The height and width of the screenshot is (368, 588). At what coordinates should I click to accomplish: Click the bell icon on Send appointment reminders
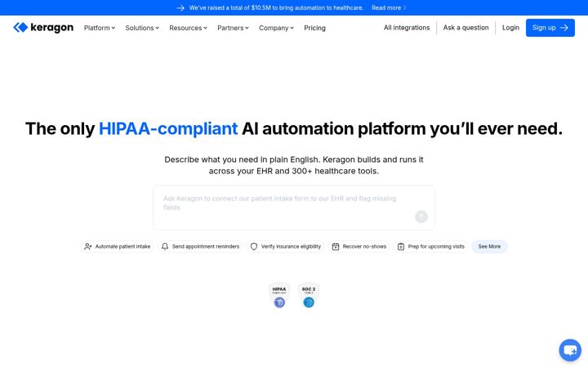click(x=165, y=247)
